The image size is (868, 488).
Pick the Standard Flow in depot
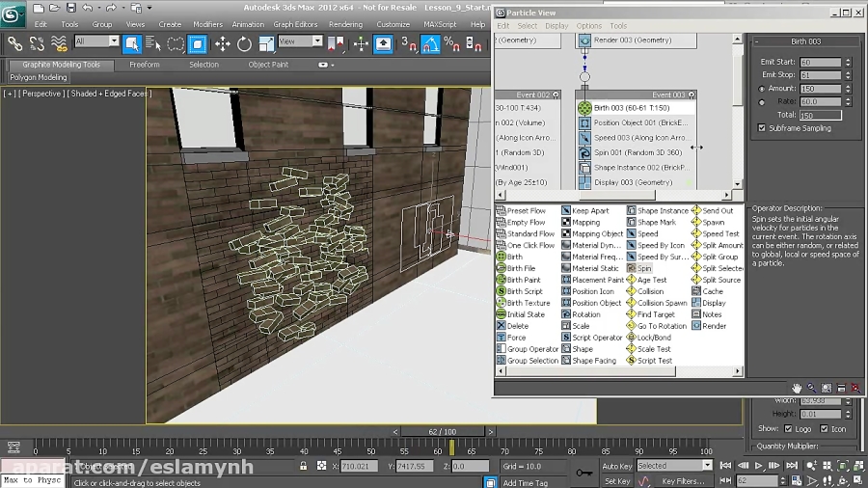click(525, 234)
